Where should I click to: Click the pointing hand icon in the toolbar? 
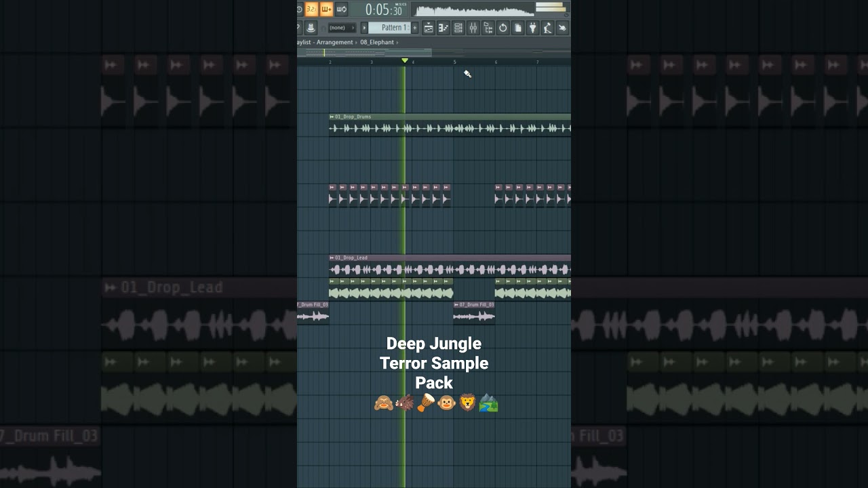[x=562, y=28]
